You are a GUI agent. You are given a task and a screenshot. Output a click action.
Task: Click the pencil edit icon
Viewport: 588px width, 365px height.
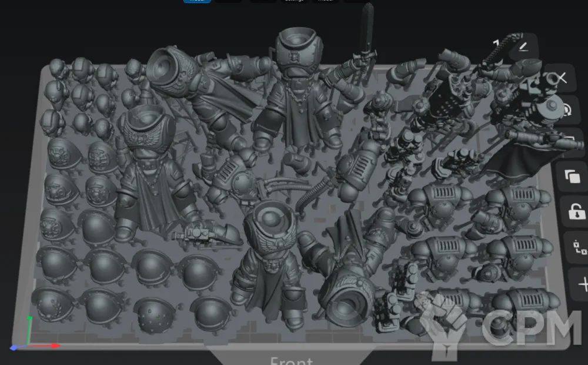coord(523,47)
